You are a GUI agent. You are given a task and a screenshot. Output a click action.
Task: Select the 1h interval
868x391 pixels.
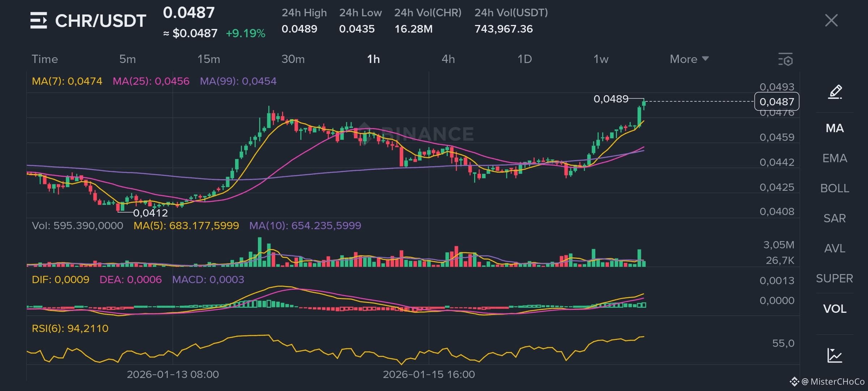pyautogui.click(x=374, y=59)
